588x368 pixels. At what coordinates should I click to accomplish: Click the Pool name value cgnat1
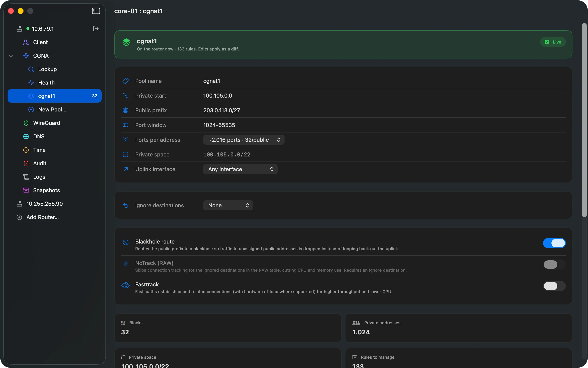coord(212,81)
